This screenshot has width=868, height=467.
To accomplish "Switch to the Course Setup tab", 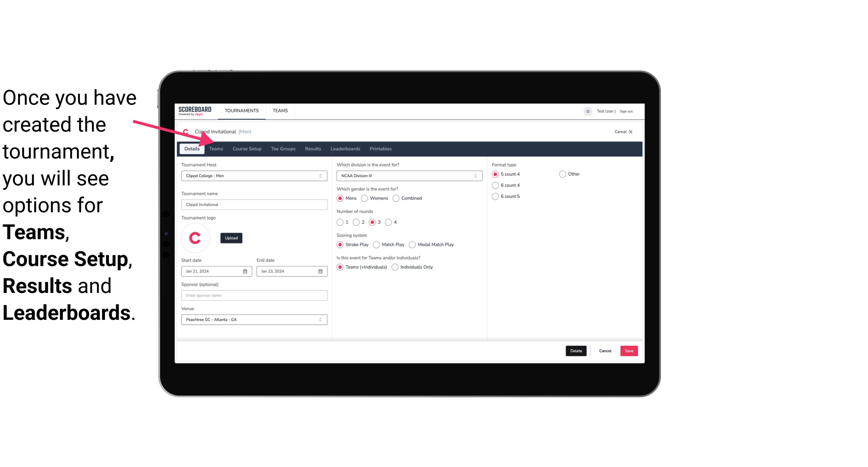I will [247, 148].
